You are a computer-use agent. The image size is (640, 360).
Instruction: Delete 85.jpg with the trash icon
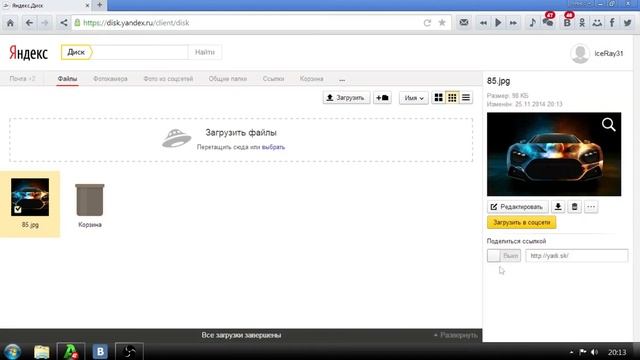coord(574,207)
